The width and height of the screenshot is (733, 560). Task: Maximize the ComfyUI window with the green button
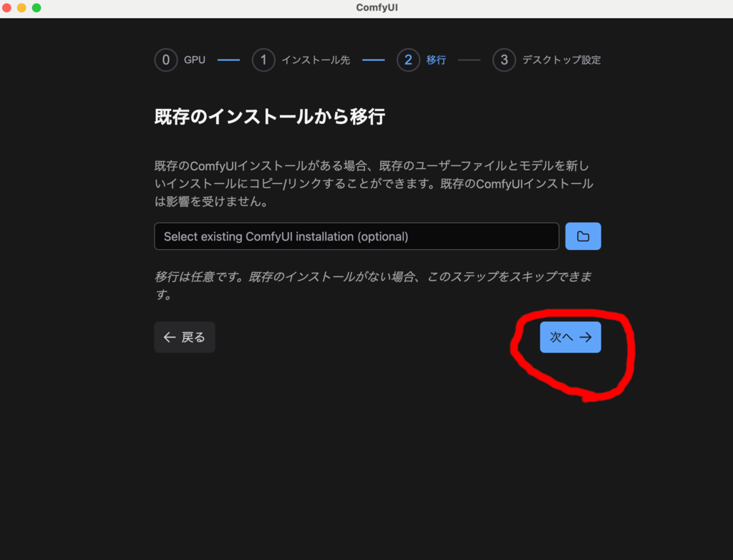[x=37, y=7]
